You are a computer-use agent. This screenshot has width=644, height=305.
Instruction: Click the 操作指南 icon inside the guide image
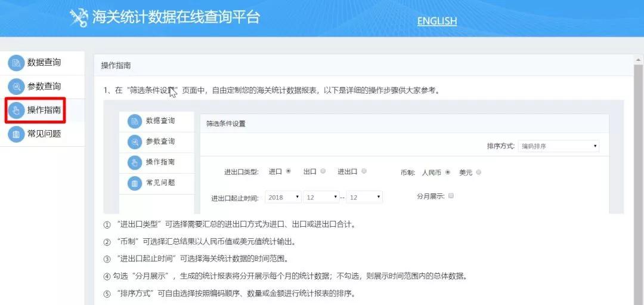[134, 162]
